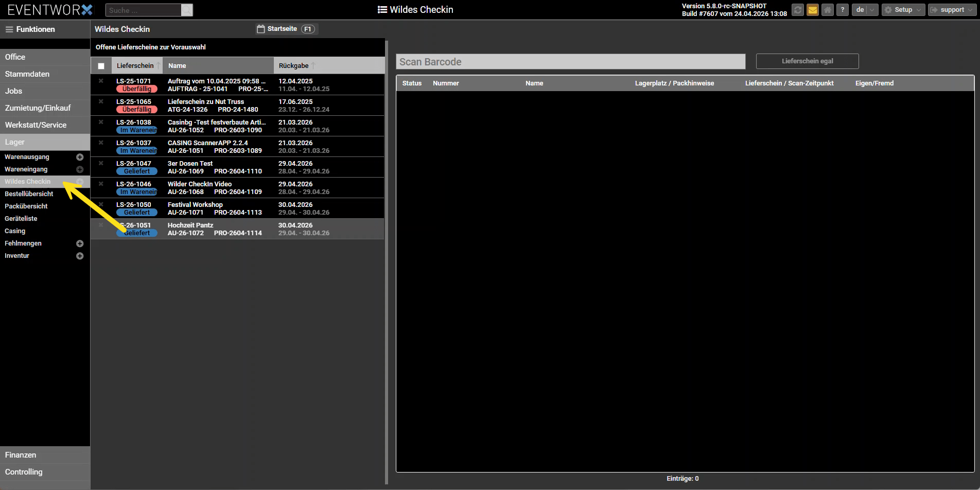Screen dimensions: 980x490
Task: Remove row LS-25-1071 with its x icon
Action: [101, 81]
